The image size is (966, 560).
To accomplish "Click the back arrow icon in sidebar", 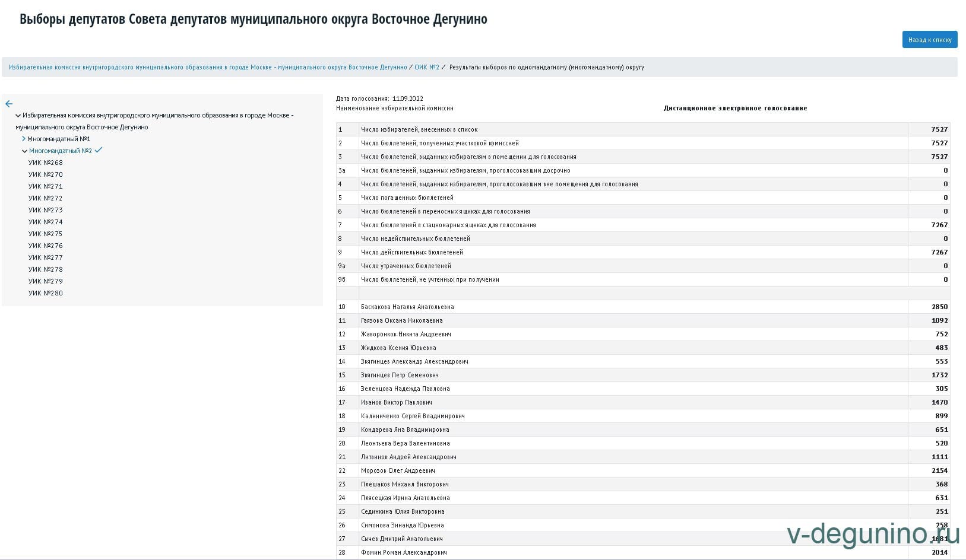I will (x=9, y=104).
